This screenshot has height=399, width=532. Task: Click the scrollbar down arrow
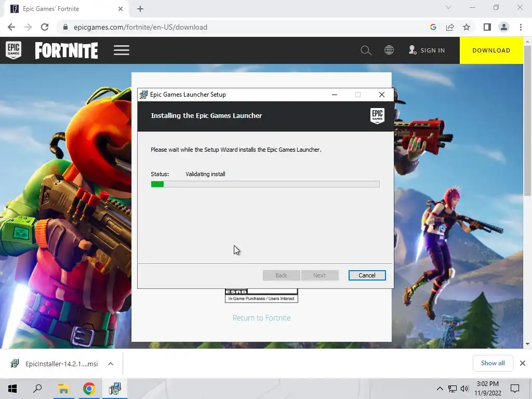coord(527,344)
